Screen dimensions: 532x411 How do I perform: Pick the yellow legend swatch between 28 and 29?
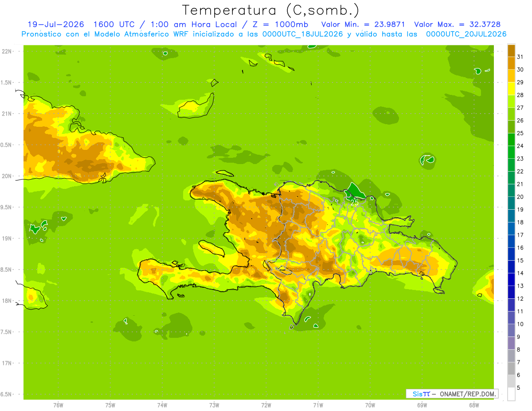511,89
